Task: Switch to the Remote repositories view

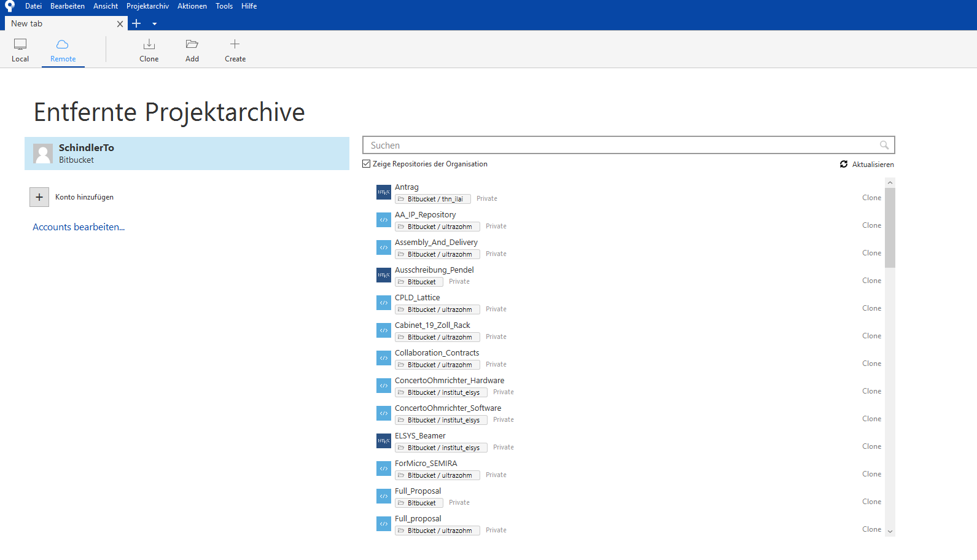Action: point(63,50)
